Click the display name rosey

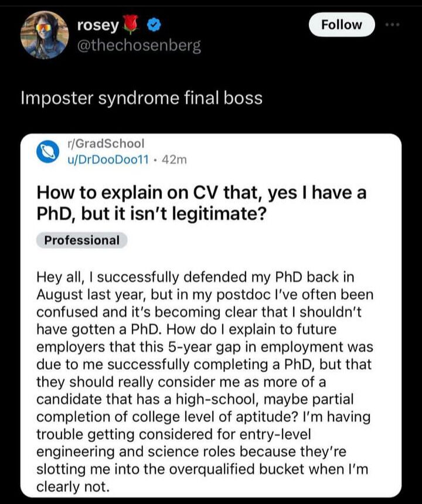pyautogui.click(x=98, y=25)
